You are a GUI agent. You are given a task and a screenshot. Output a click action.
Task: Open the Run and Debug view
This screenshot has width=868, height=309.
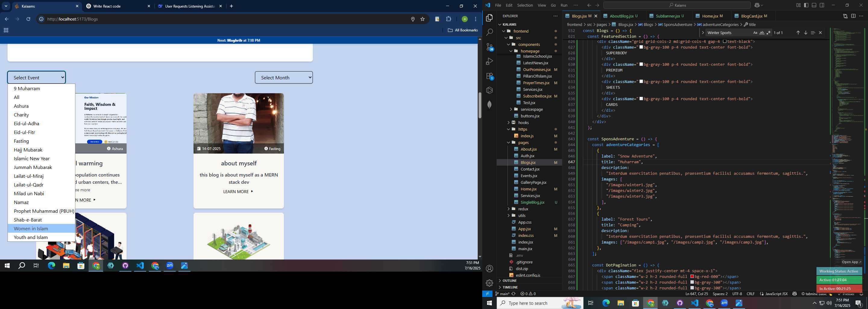489,61
